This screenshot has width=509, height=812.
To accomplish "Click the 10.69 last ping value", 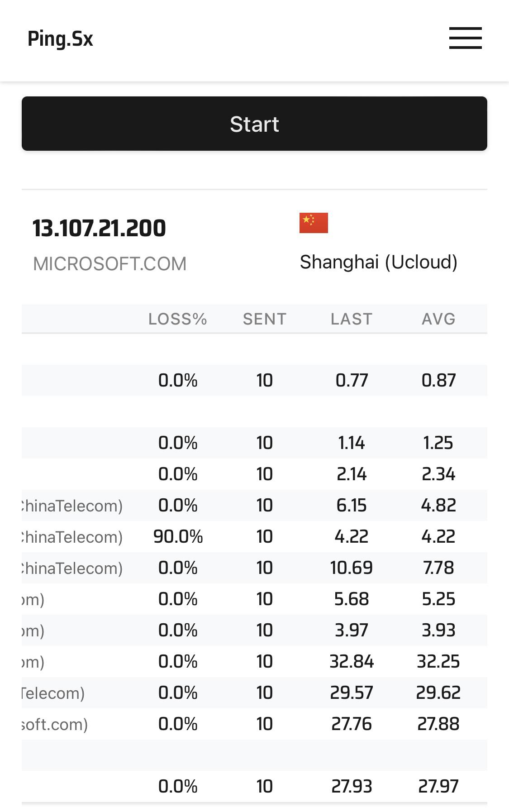I will click(x=352, y=568).
